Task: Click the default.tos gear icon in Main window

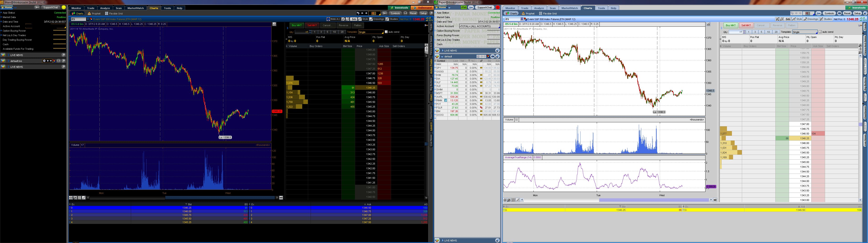Action: click(x=44, y=61)
